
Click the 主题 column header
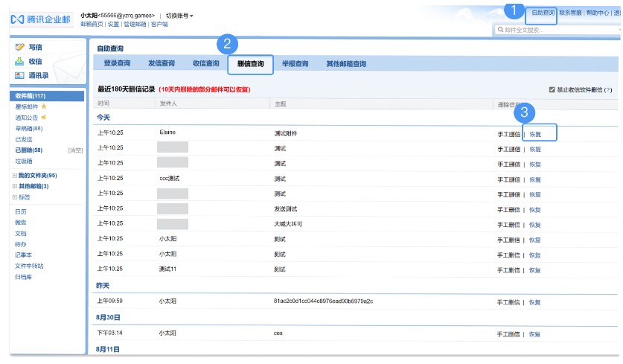280,103
